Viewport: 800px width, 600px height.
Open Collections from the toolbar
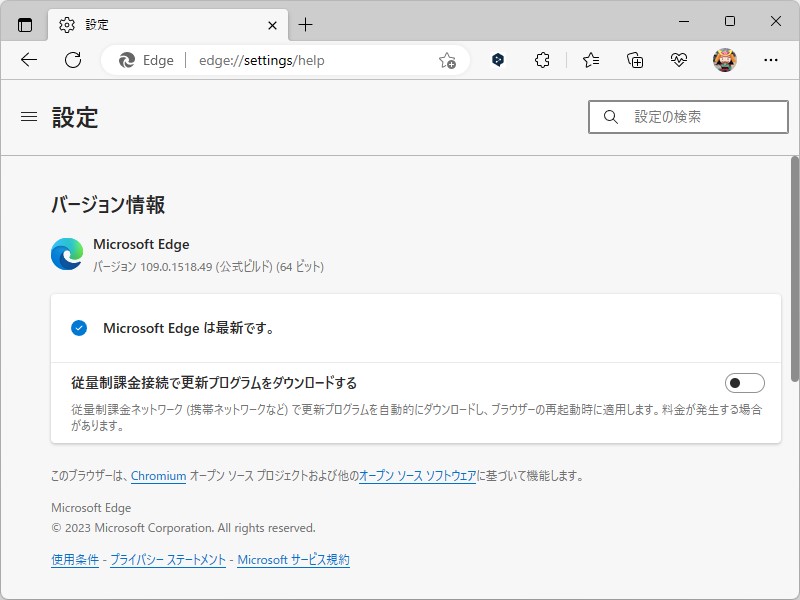[x=634, y=60]
